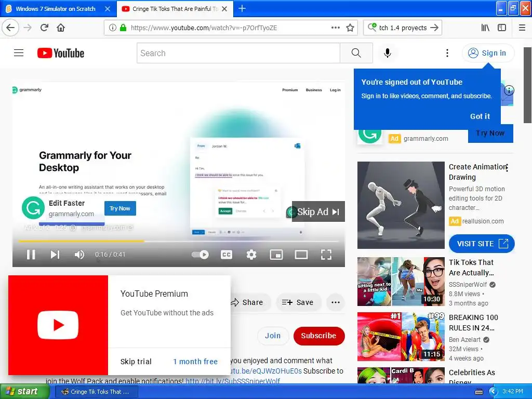Open Create Animation Drawing ad thumbnail
The height and width of the screenshot is (399, 532).
(401, 205)
